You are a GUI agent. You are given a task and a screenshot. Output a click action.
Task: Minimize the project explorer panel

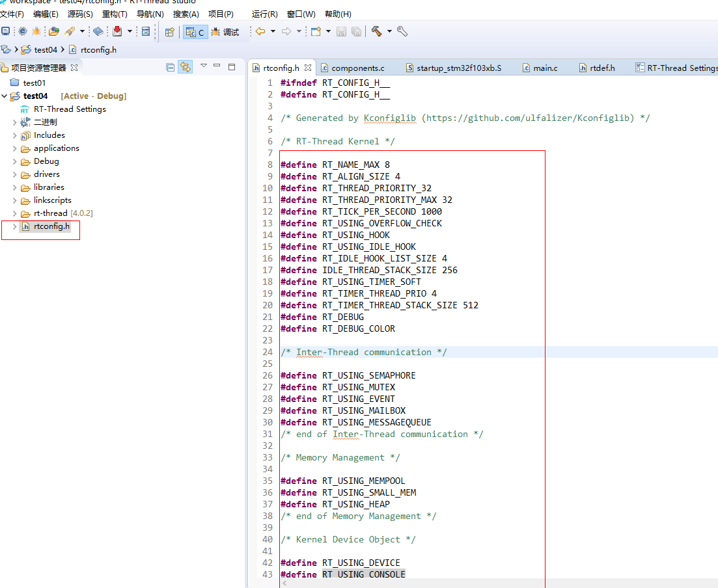click(x=217, y=66)
